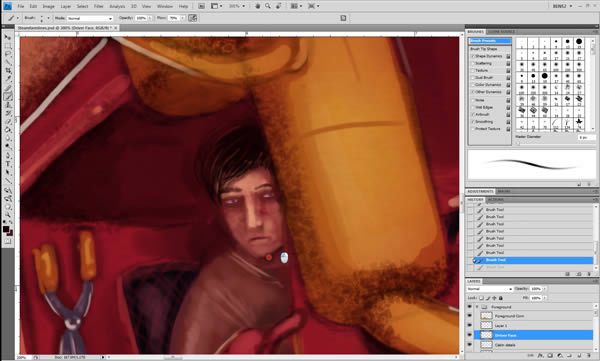The width and height of the screenshot is (600, 361).
Task: Click Rotate View tool in application bar
Action: (x=279, y=6)
